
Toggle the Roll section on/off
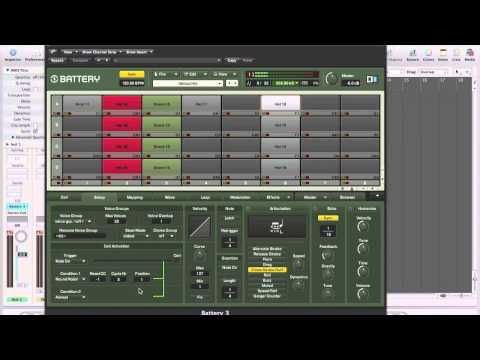click(x=315, y=209)
